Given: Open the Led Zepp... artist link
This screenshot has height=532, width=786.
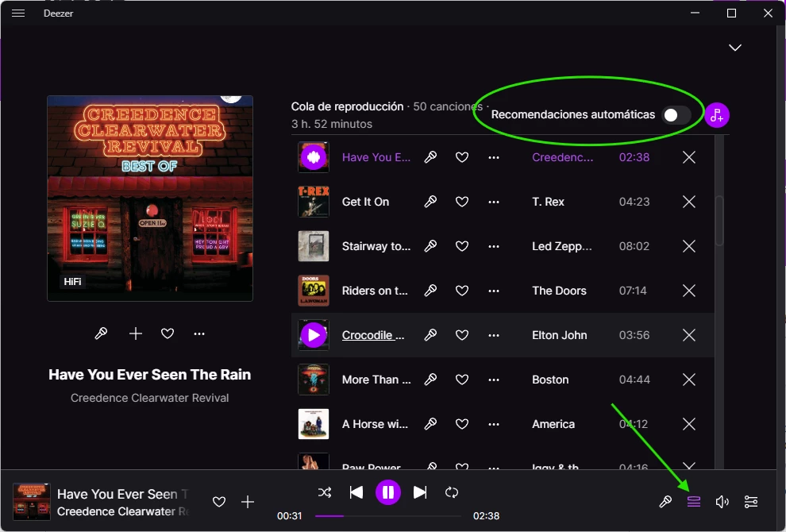Looking at the screenshot, I should [x=562, y=246].
